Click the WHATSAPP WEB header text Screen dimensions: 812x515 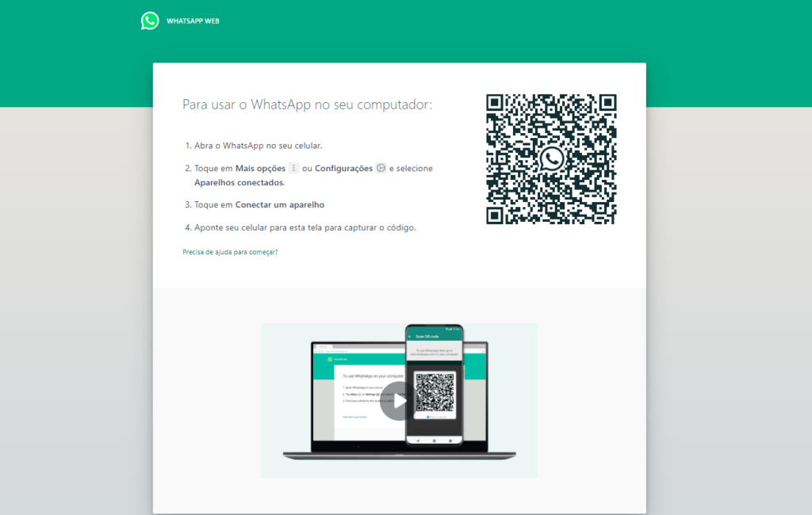tap(193, 21)
